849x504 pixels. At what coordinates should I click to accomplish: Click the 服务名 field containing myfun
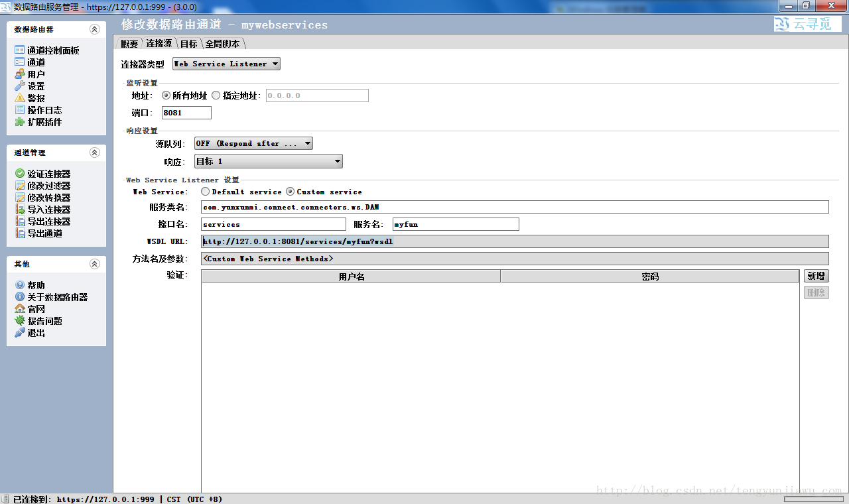(x=456, y=224)
